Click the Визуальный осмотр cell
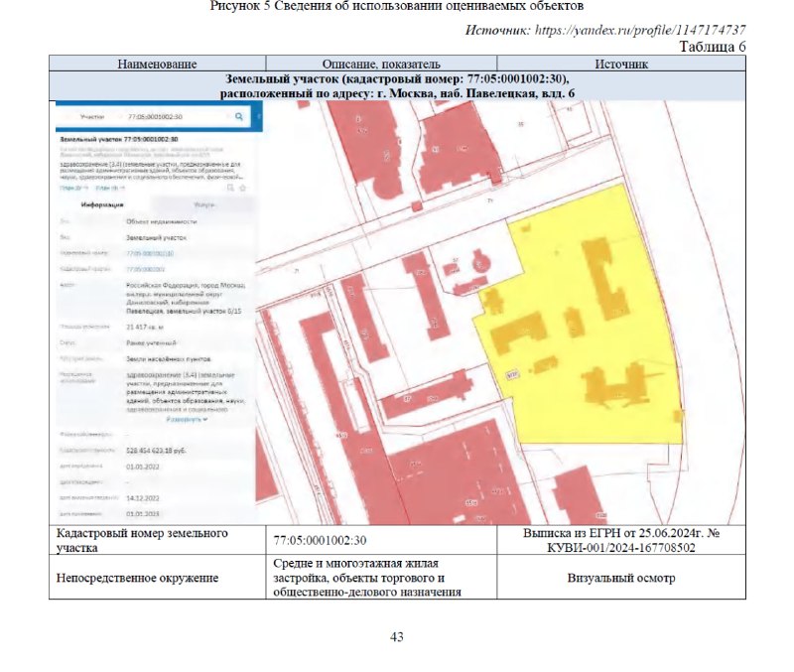Image resolution: width=794 pixels, height=672 pixels. pyautogui.click(x=621, y=578)
